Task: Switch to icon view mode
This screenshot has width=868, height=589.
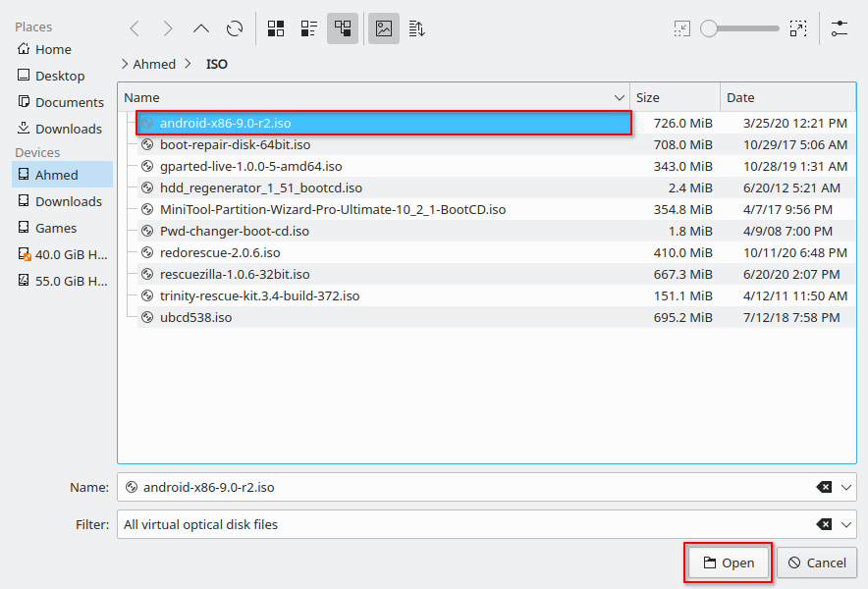Action: (x=276, y=28)
